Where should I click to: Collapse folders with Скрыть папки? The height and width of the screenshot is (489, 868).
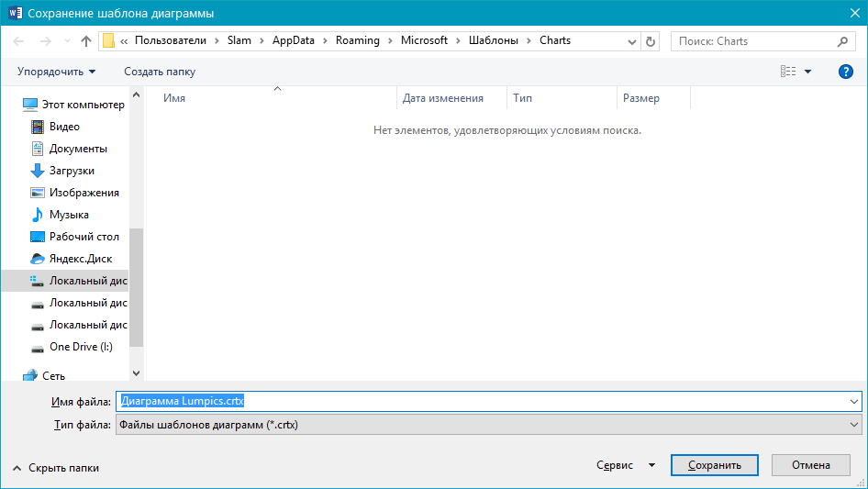(x=55, y=468)
